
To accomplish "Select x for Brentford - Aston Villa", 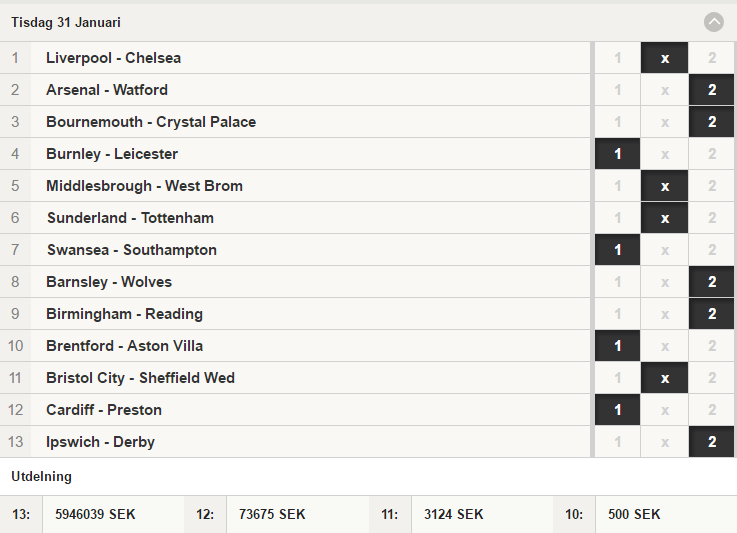I will 665,345.
